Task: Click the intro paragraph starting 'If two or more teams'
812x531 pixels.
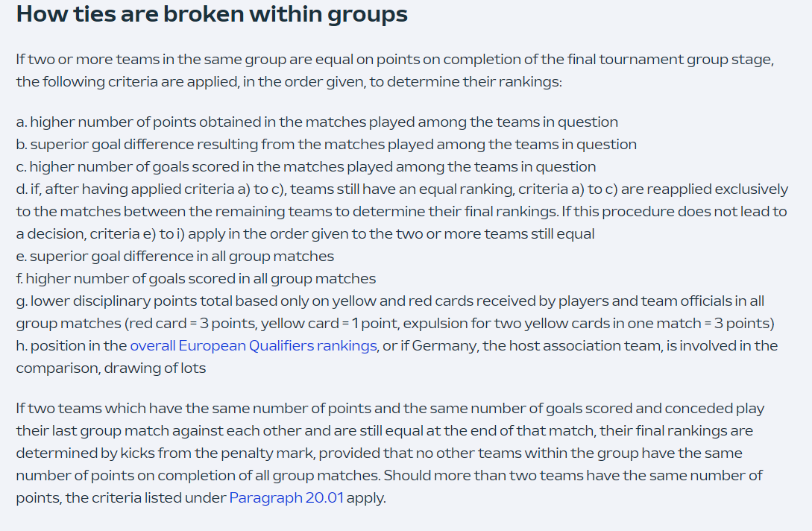Action: (x=395, y=70)
